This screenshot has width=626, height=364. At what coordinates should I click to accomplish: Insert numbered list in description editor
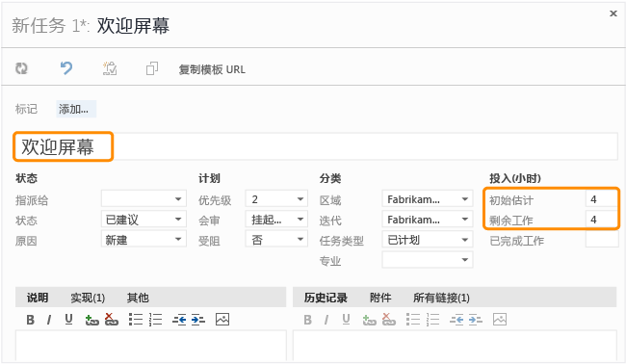tap(156, 320)
